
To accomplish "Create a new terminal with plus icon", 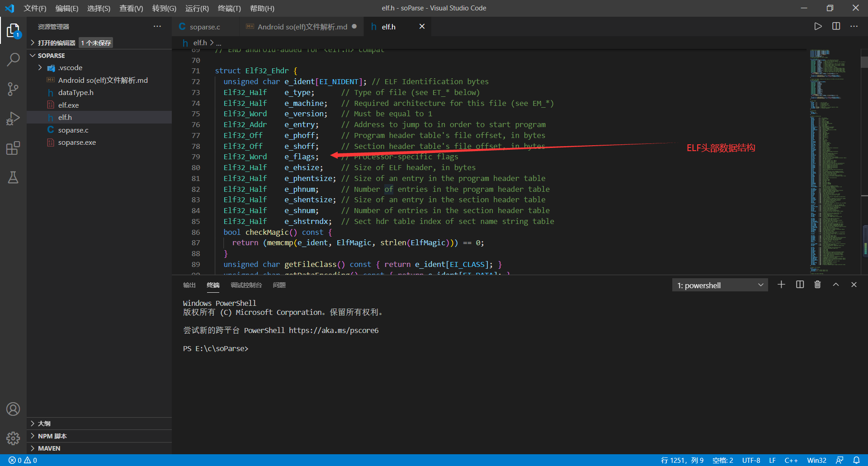I will tap(781, 285).
